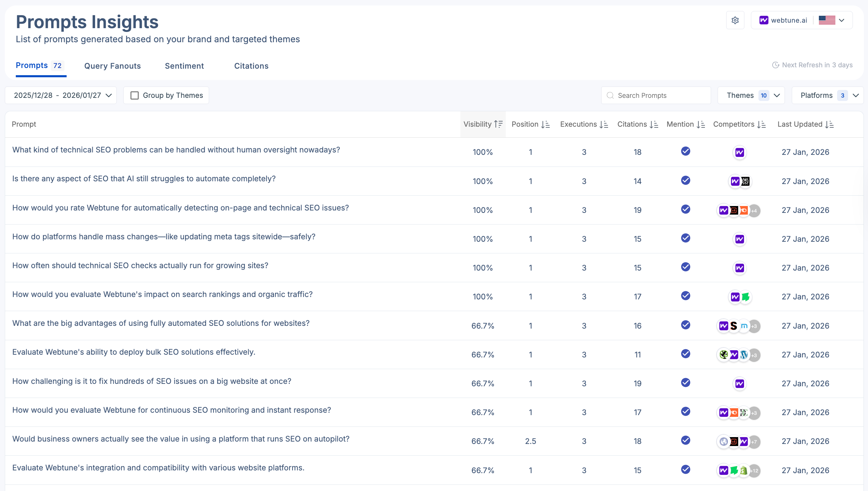
Task: Open the Themes filter dropdown
Action: (751, 95)
